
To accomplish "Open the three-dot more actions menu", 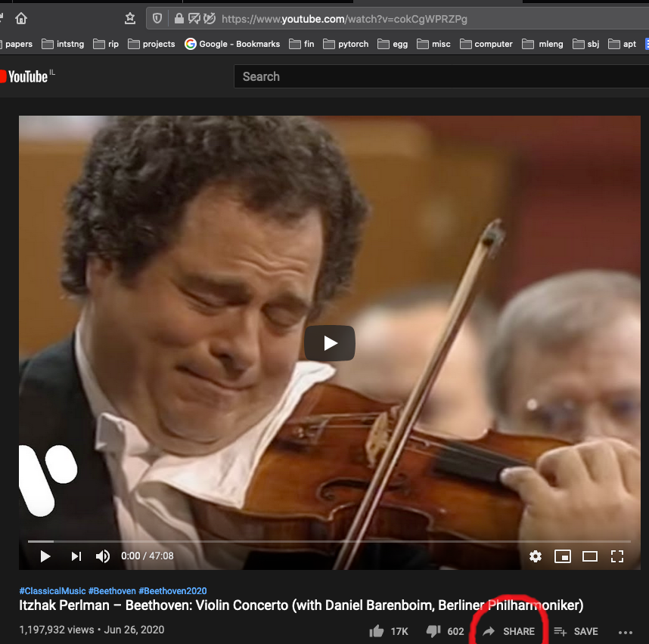I will [x=626, y=632].
